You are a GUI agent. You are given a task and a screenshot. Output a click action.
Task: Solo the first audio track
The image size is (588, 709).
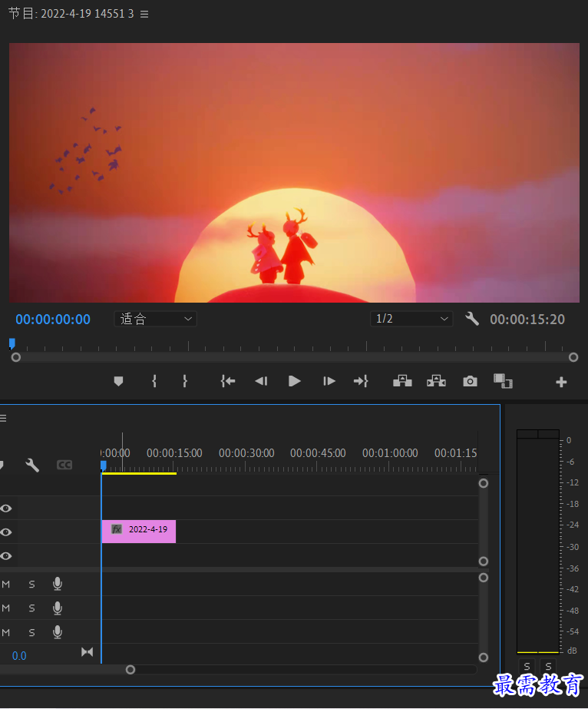pos(31,585)
